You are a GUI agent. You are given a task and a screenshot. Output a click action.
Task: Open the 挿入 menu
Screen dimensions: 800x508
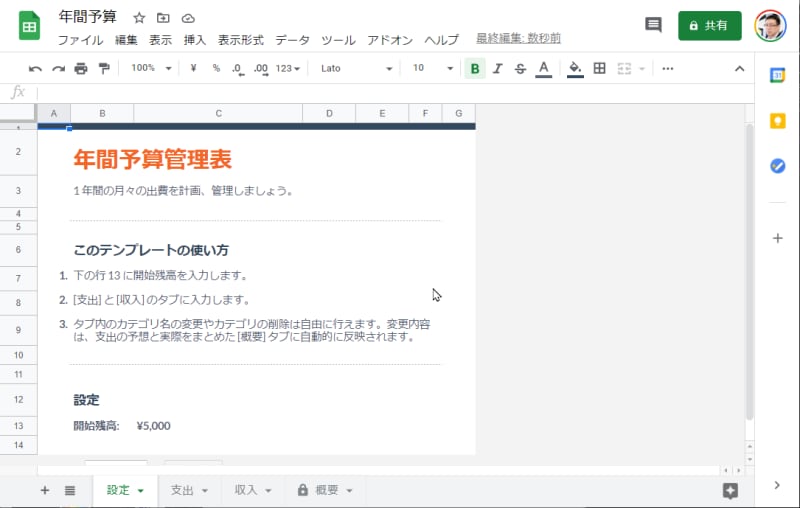pyautogui.click(x=195, y=40)
